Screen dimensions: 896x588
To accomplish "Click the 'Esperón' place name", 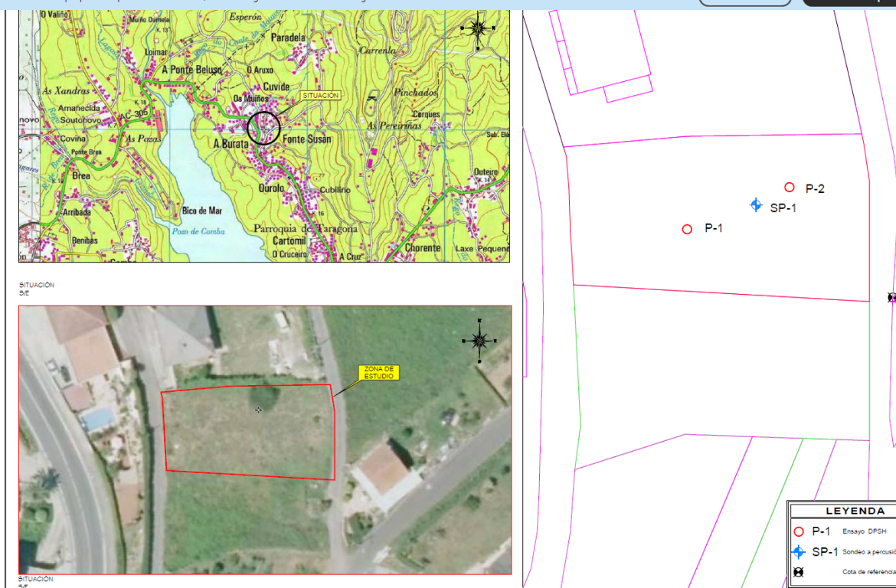I will [246, 17].
